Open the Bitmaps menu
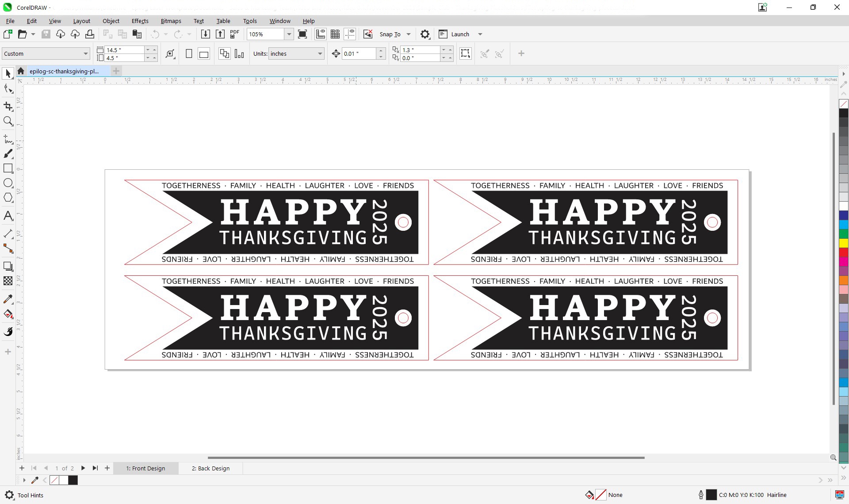The image size is (849, 504). [171, 21]
